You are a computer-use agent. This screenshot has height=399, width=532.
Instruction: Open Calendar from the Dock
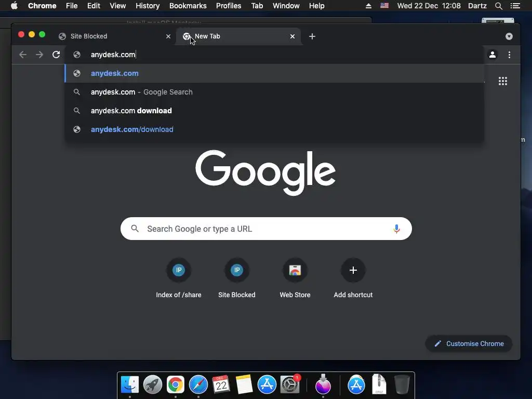point(221,384)
